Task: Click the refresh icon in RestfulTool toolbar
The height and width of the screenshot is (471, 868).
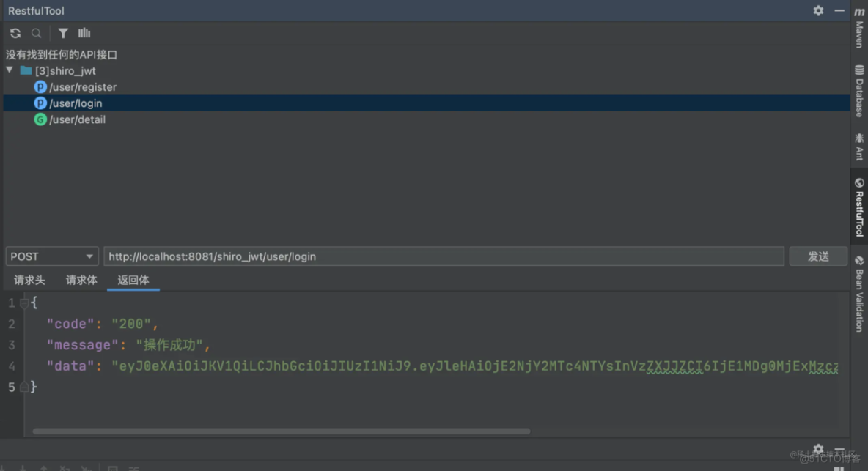Action: [x=15, y=33]
